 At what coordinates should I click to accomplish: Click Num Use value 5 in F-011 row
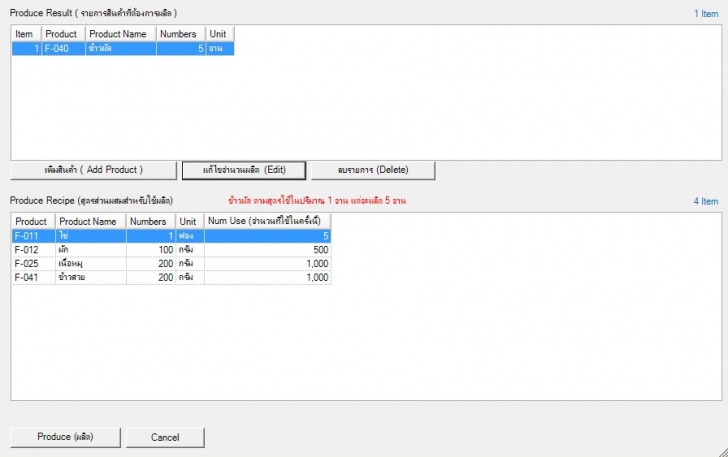point(267,236)
